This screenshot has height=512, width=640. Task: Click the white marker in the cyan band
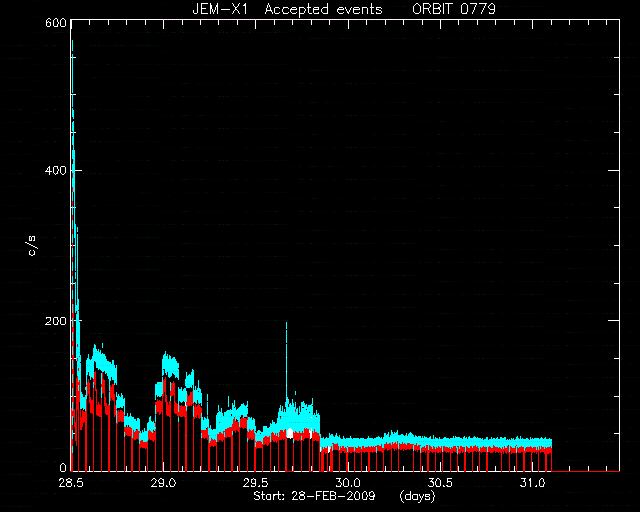pyautogui.click(x=290, y=433)
